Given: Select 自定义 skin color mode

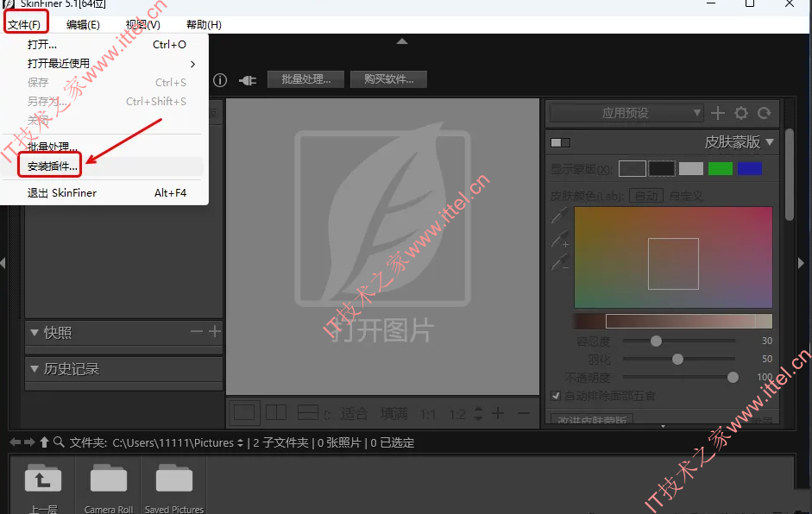Looking at the screenshot, I should pos(686,196).
